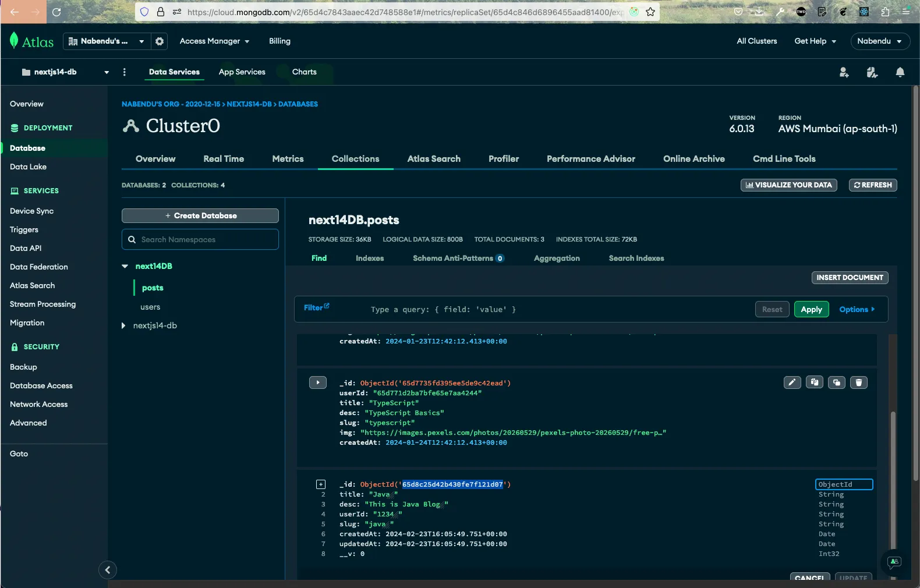Collapse the next14DB database tree
This screenshot has height=588, width=920.
pos(125,266)
